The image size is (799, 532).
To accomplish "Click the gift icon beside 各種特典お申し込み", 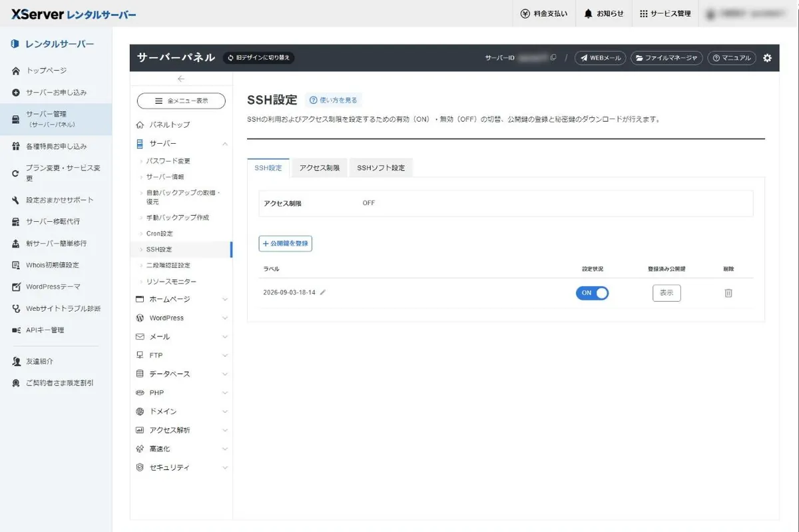I will click(16, 146).
